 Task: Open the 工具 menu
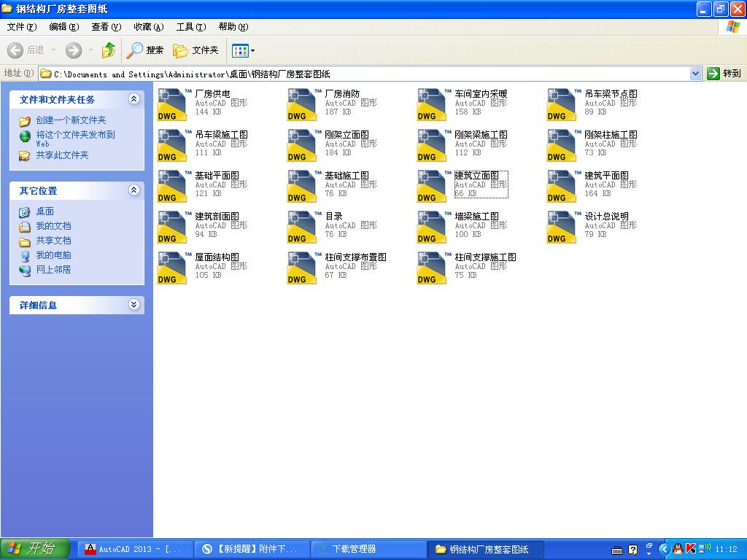tap(188, 27)
